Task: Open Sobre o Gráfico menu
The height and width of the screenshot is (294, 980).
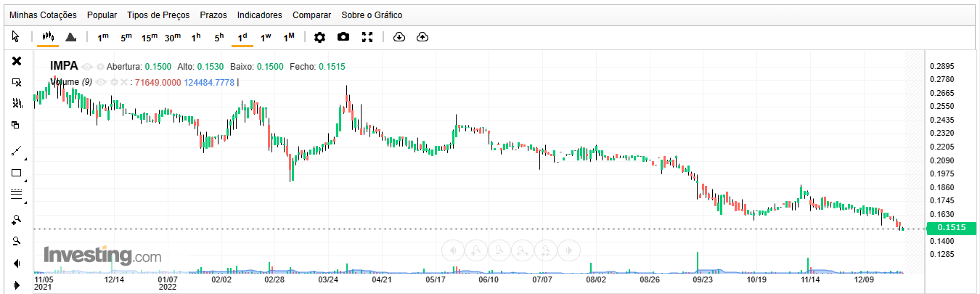Action: tap(371, 15)
